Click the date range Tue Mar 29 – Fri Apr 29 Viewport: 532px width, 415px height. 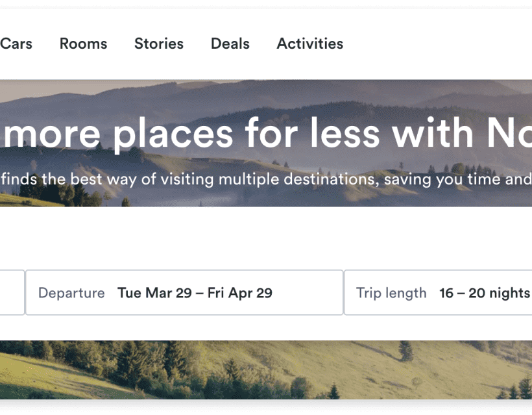click(x=195, y=292)
